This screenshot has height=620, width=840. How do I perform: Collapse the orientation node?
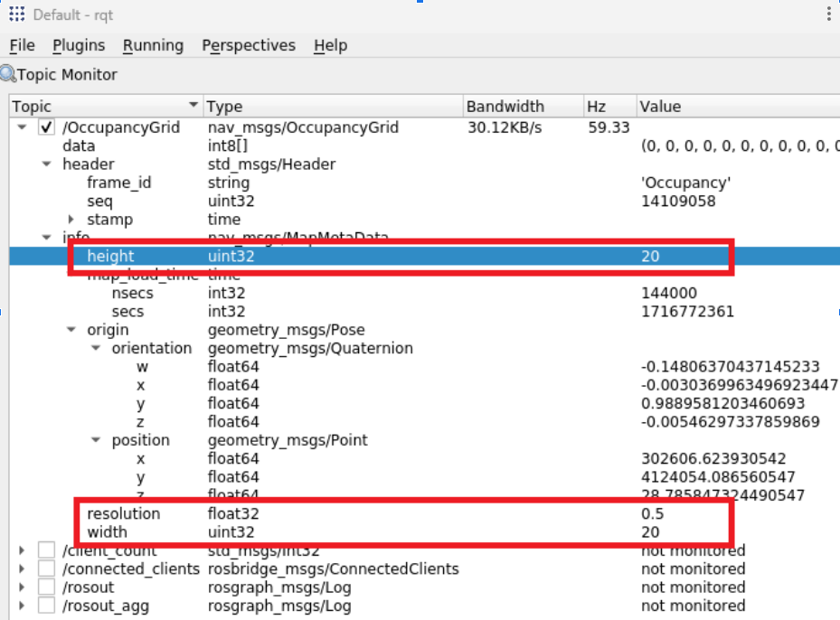(x=96, y=348)
